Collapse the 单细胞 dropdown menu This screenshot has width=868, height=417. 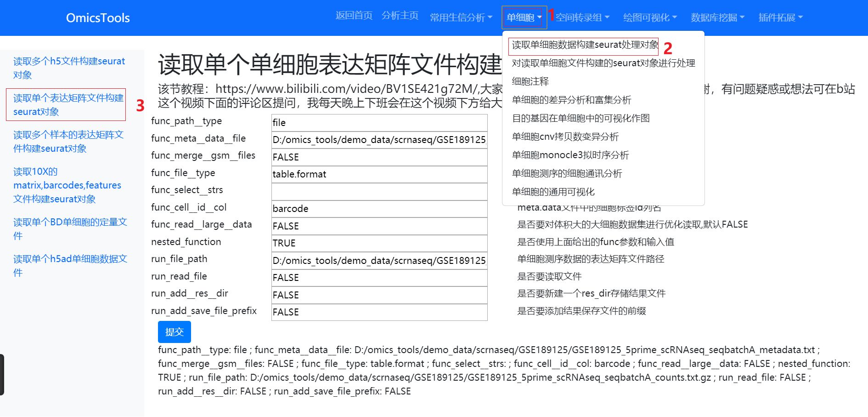524,17
